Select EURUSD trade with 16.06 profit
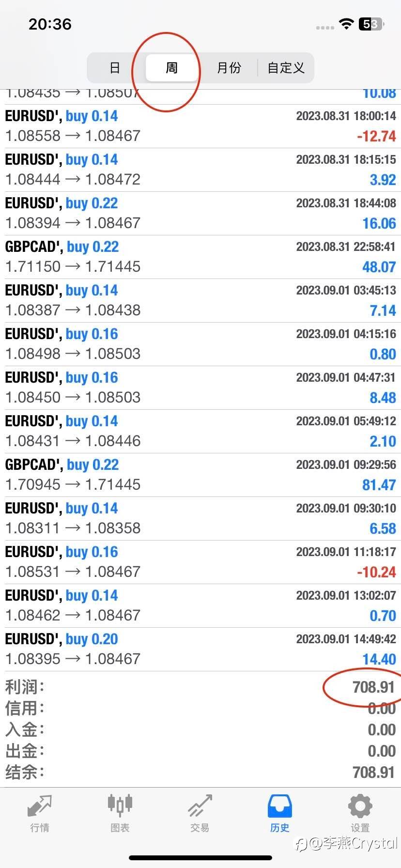Image resolution: width=401 pixels, height=868 pixels. click(200, 213)
